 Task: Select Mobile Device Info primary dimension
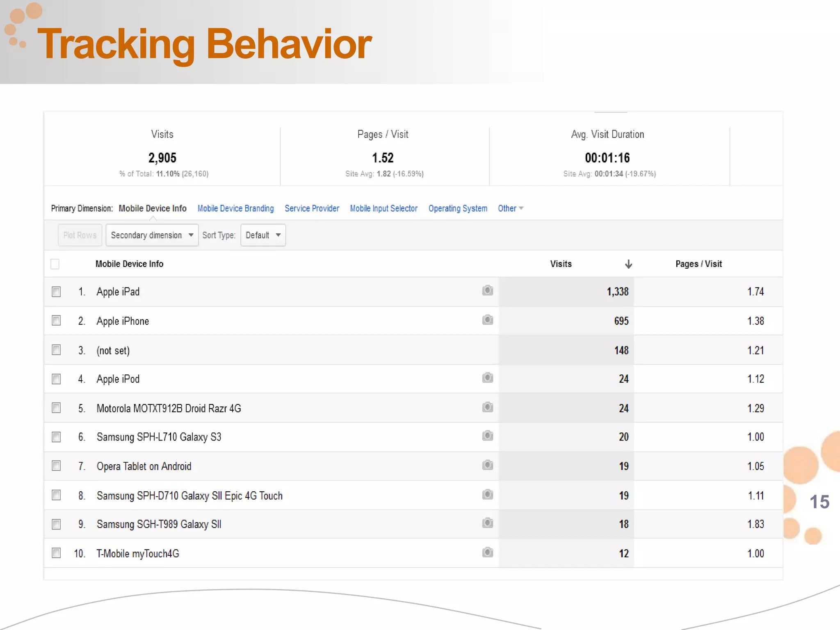tap(153, 208)
